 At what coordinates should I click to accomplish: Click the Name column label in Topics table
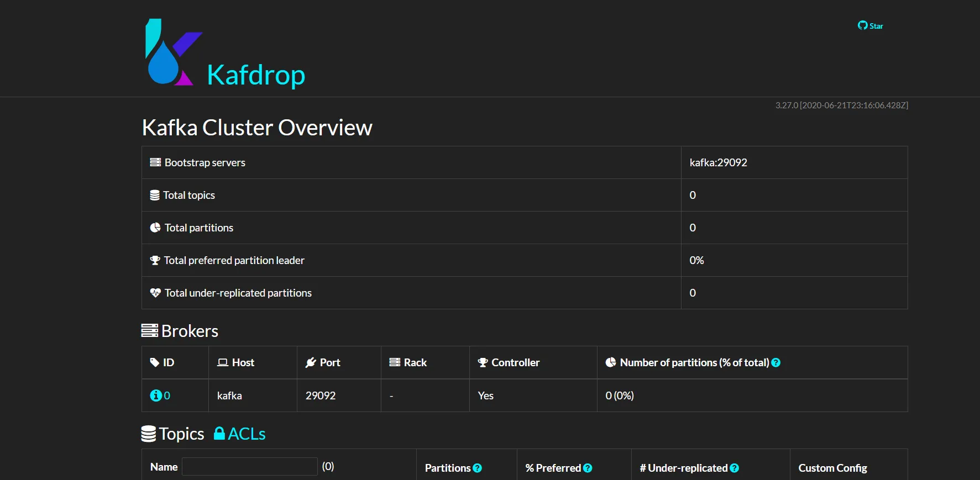[x=164, y=467]
